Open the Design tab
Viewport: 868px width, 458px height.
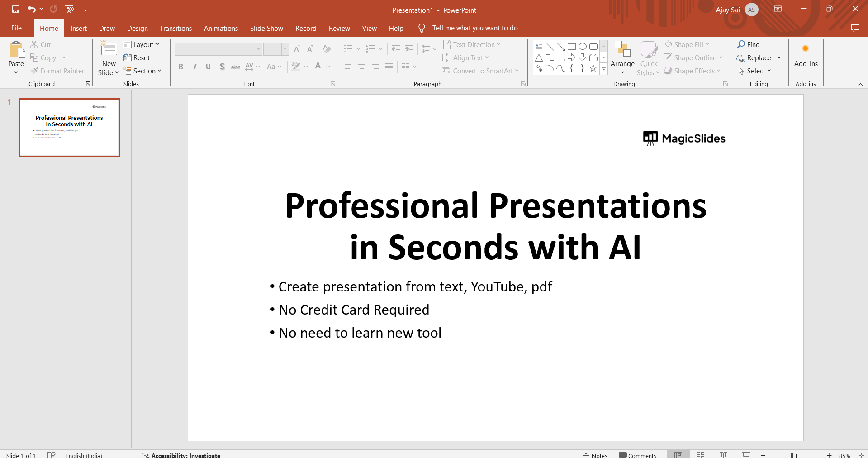click(137, 28)
